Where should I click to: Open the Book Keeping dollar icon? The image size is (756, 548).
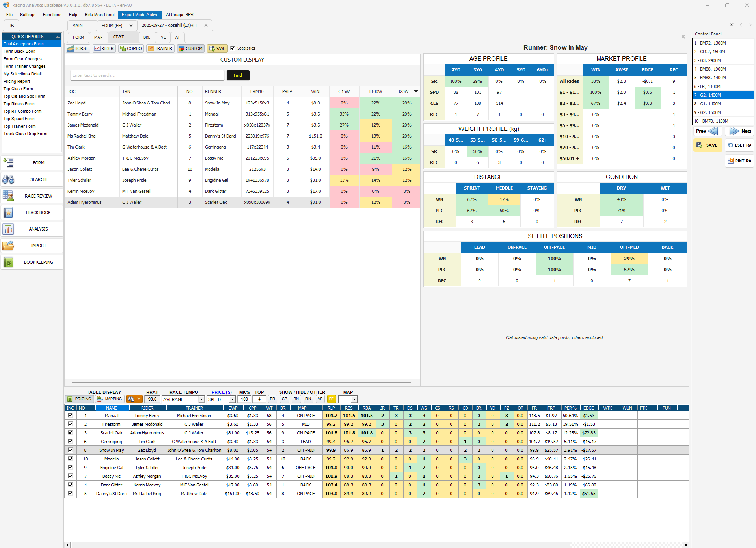pyautogui.click(x=8, y=262)
